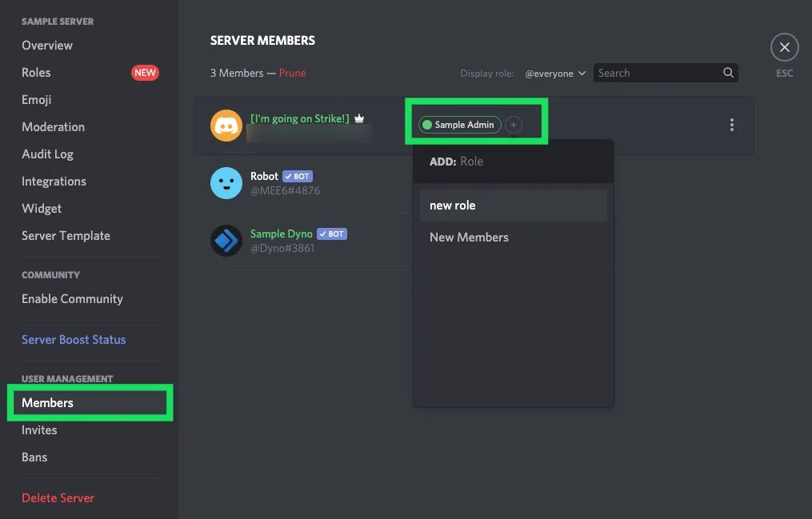Select "new role" from the role list
812x519 pixels.
tap(513, 206)
